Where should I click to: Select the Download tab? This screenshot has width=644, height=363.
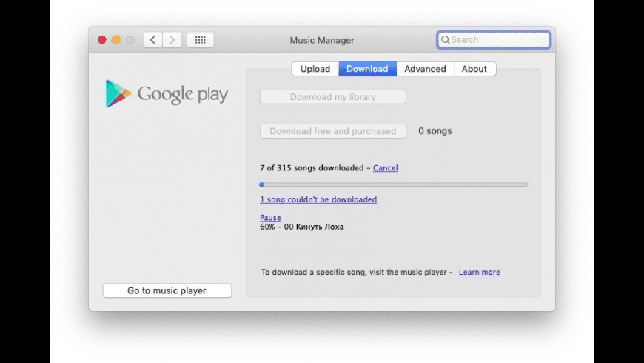(367, 69)
